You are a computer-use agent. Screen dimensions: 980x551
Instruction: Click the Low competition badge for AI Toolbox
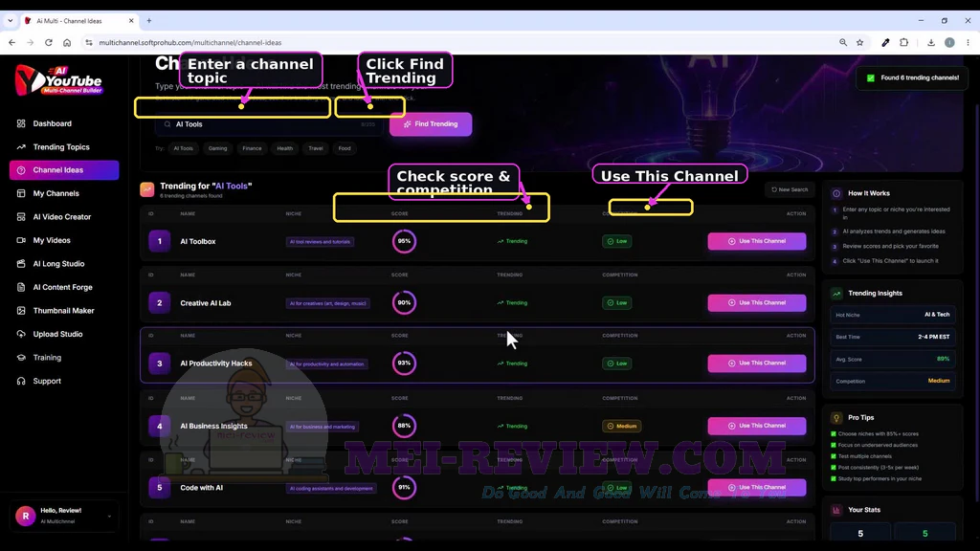(x=617, y=241)
